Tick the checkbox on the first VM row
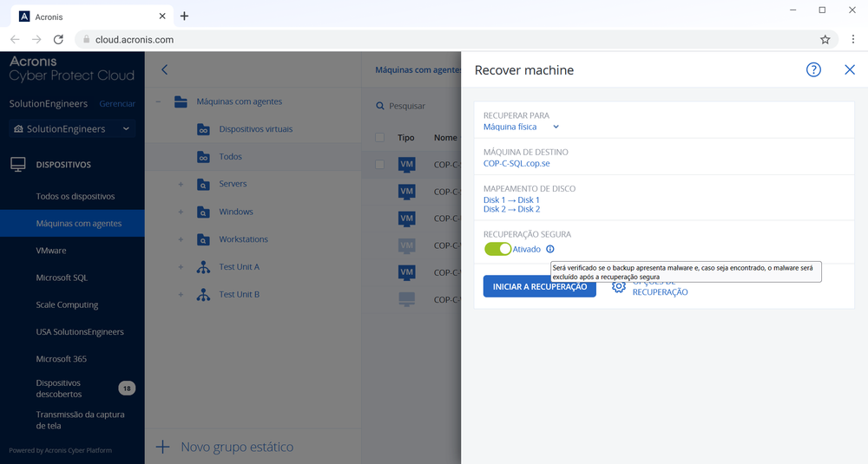The width and height of the screenshot is (868, 464). [380, 164]
